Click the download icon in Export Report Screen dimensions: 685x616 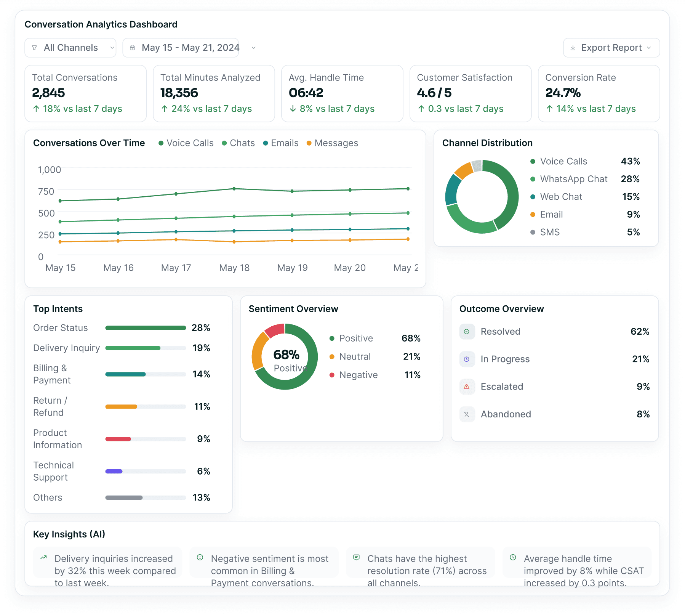coord(573,48)
